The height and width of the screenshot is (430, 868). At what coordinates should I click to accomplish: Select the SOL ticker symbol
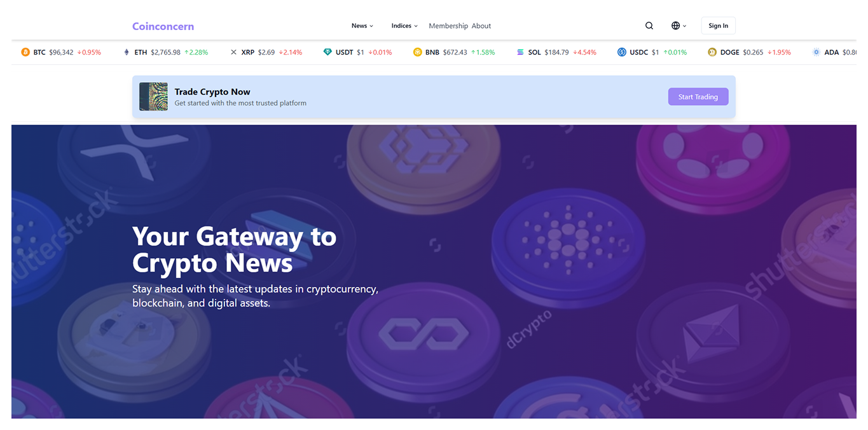(535, 52)
